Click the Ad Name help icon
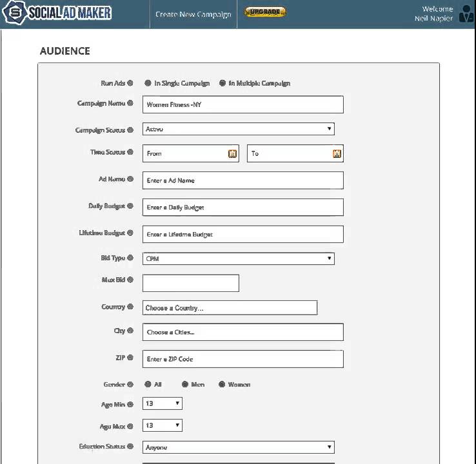Viewport: 476px width, 464px height. coord(130,179)
